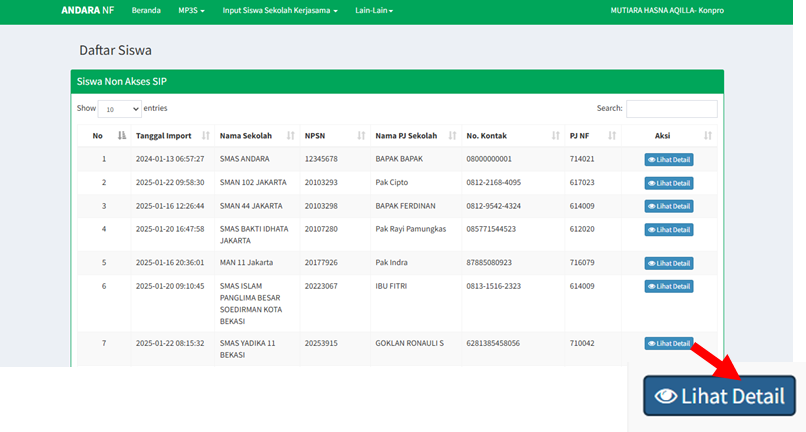The width and height of the screenshot is (806, 432).
Task: View details of SMAN 44 JAKARTA row
Action: [668, 206]
